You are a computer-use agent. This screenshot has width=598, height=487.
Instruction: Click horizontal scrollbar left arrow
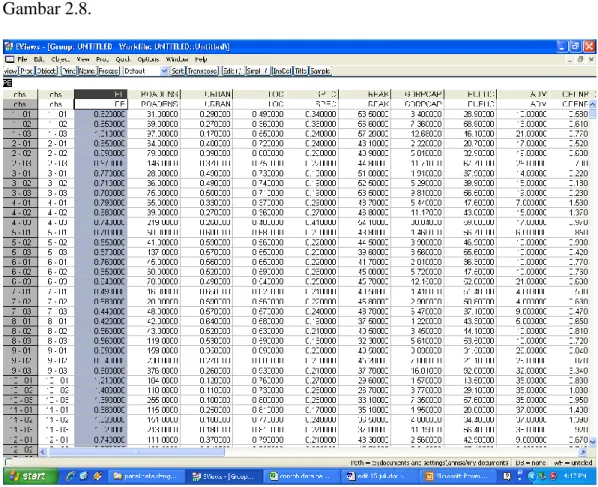click(x=43, y=452)
